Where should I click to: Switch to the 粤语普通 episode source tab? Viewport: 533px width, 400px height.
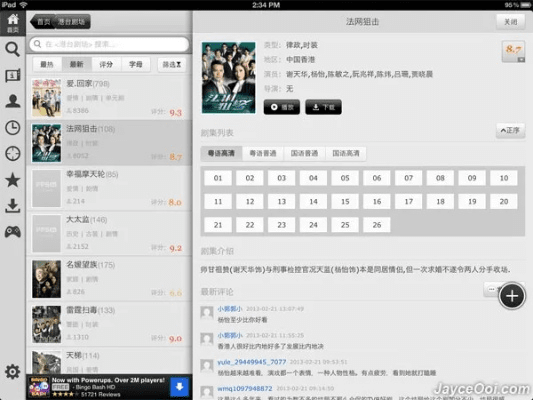point(263,153)
